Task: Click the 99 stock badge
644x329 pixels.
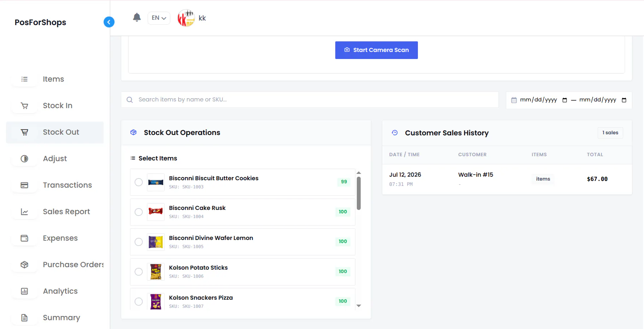Action: coord(344,182)
